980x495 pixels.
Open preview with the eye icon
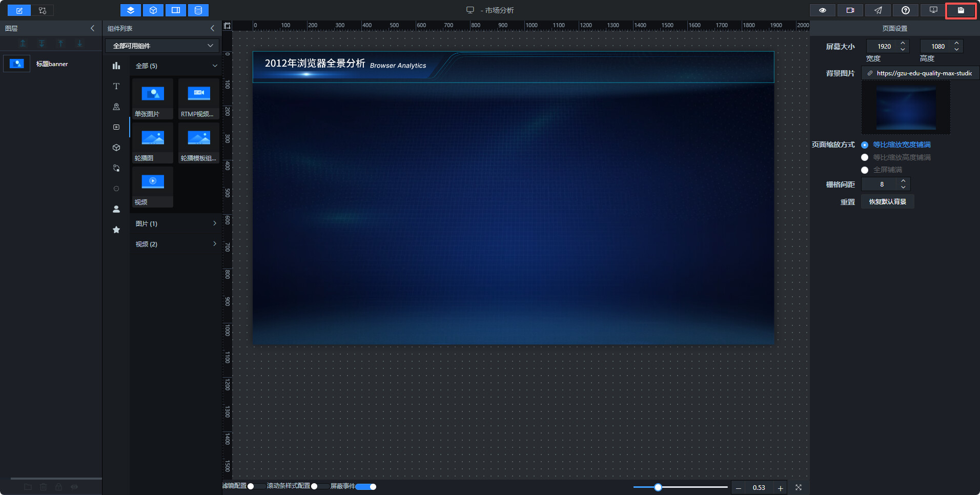click(x=823, y=10)
